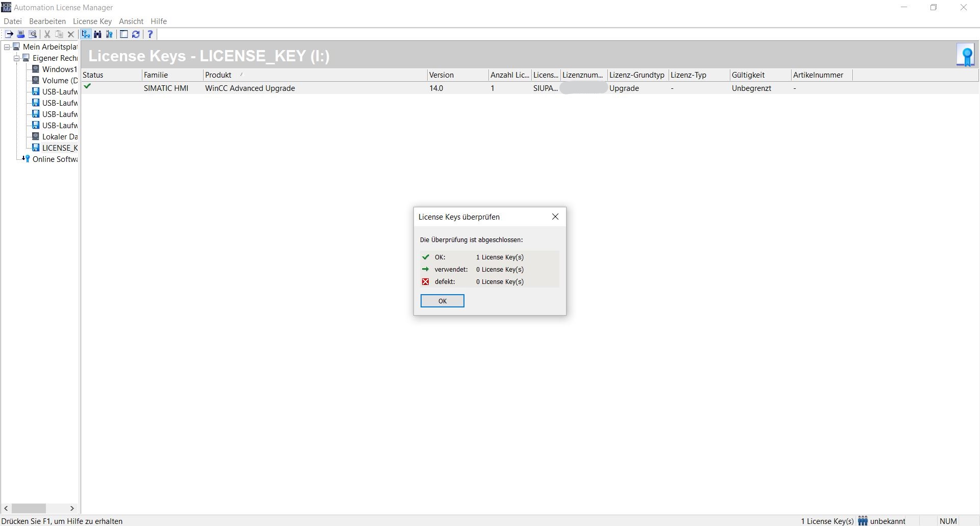Click the green OK checkmark in the dialog

pyautogui.click(x=426, y=257)
